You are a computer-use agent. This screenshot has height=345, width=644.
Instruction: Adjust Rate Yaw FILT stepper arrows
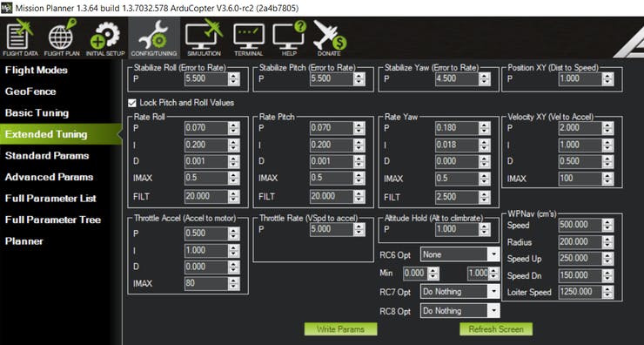pyautogui.click(x=484, y=197)
